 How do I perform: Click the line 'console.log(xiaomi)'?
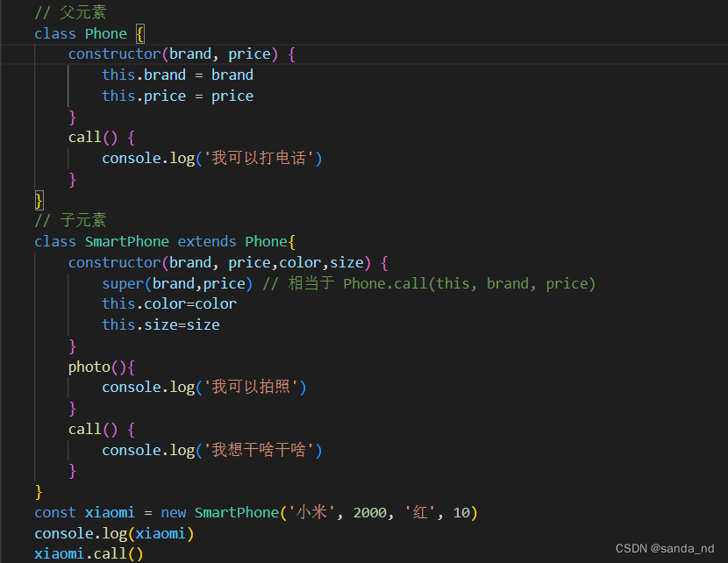pos(114,534)
